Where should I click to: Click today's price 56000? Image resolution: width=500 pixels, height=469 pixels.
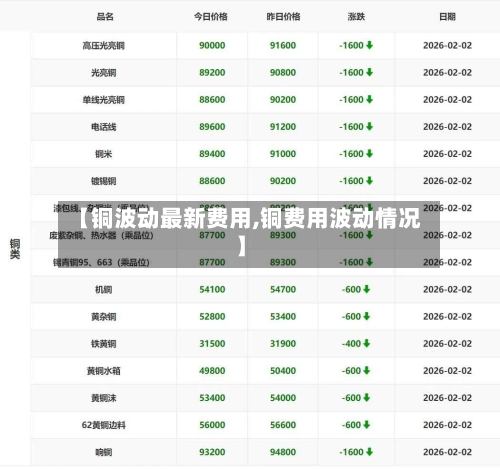pos(212,425)
